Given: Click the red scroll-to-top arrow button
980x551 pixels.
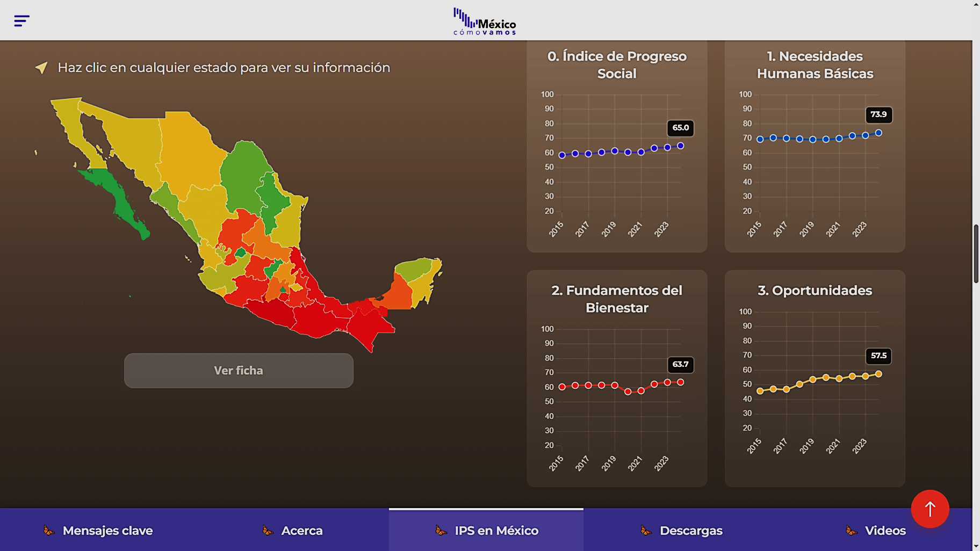Looking at the screenshot, I should pyautogui.click(x=929, y=509).
